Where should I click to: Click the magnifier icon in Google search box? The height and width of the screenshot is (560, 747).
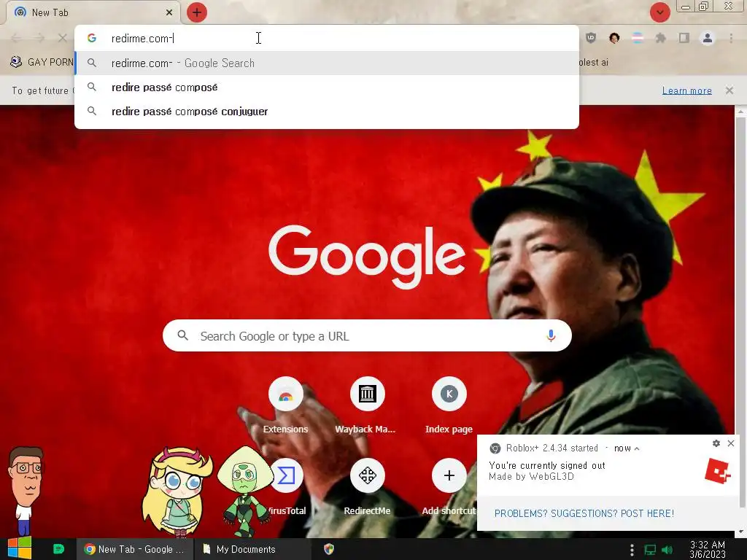pos(182,335)
